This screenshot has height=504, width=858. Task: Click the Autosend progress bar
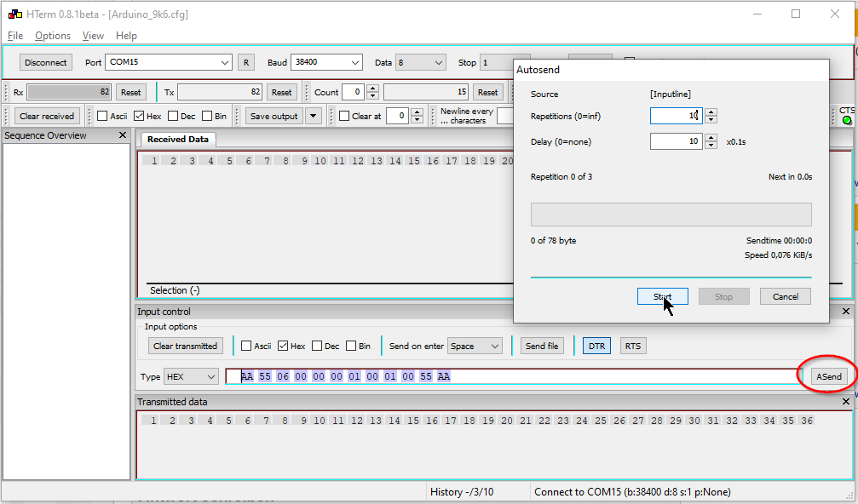[x=671, y=215]
